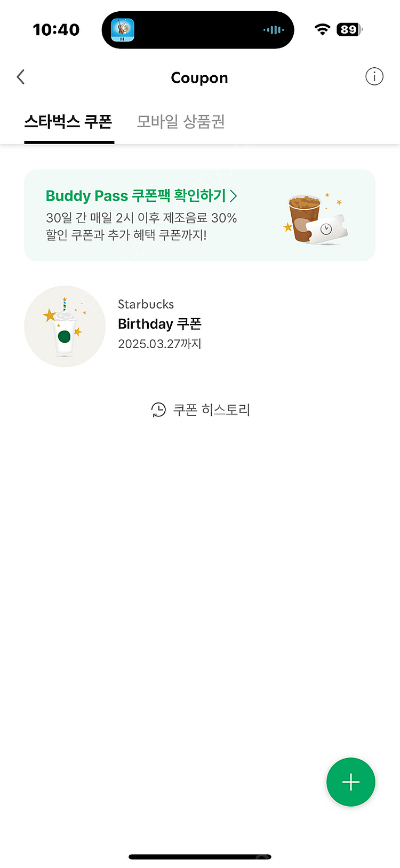Tap the battery level indicator

(x=349, y=29)
